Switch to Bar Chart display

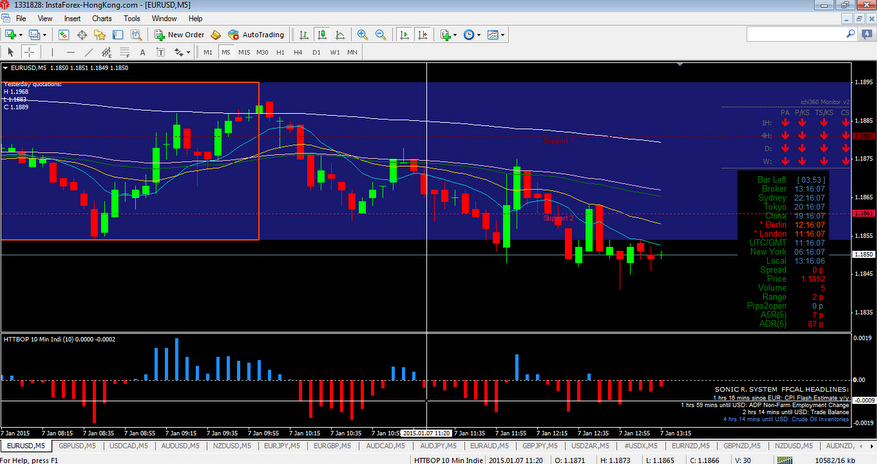click(304, 35)
